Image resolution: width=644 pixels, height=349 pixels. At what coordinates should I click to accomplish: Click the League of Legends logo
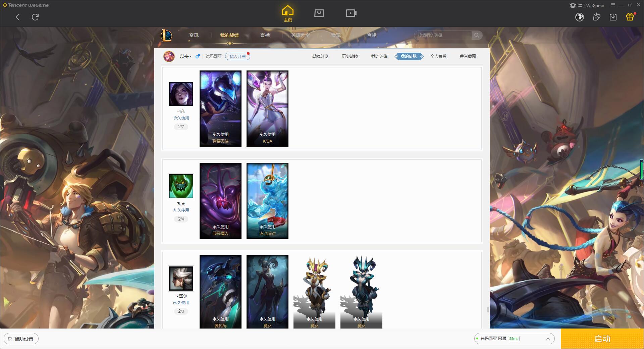166,35
